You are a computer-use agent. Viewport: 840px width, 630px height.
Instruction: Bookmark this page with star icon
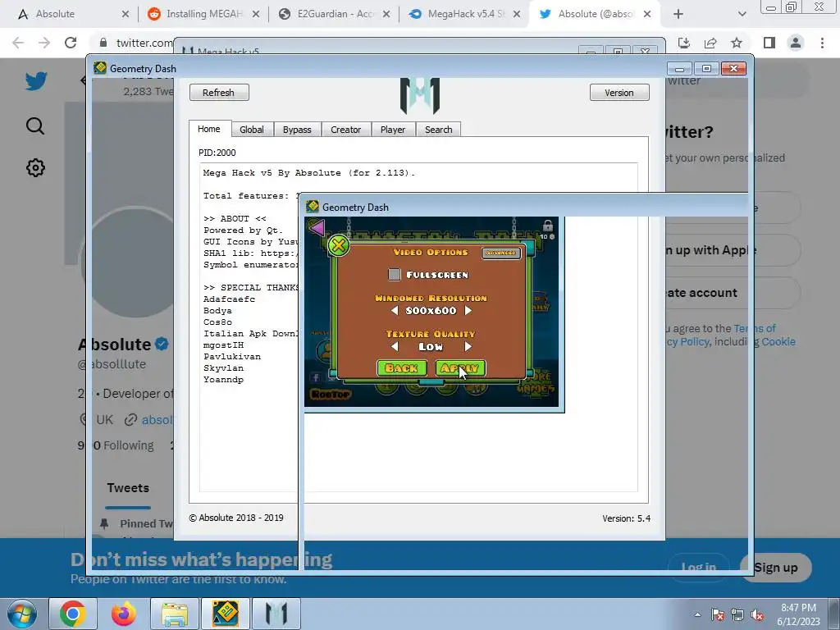point(737,43)
